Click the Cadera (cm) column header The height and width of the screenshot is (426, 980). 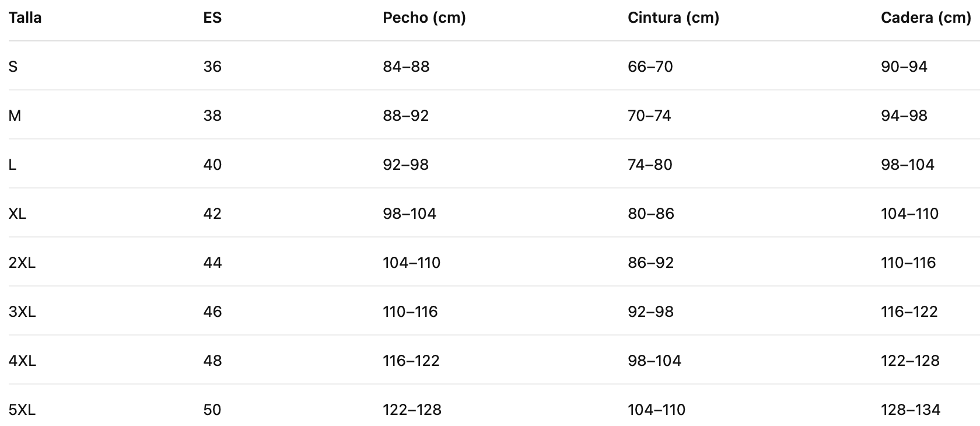coord(926,18)
